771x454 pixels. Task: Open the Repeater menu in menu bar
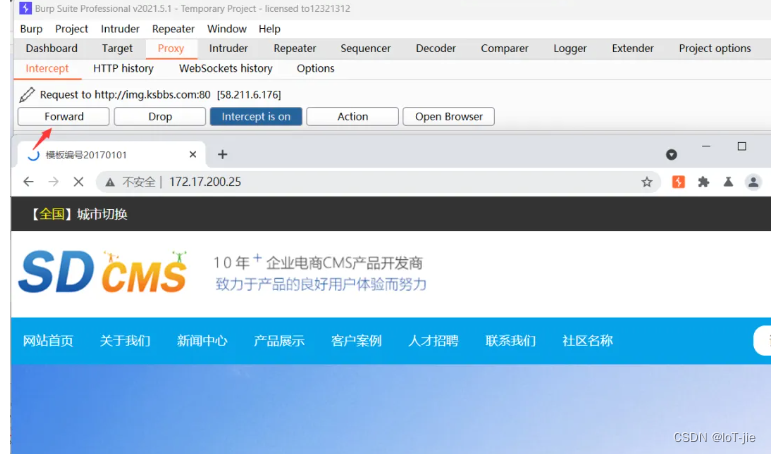[x=173, y=29]
